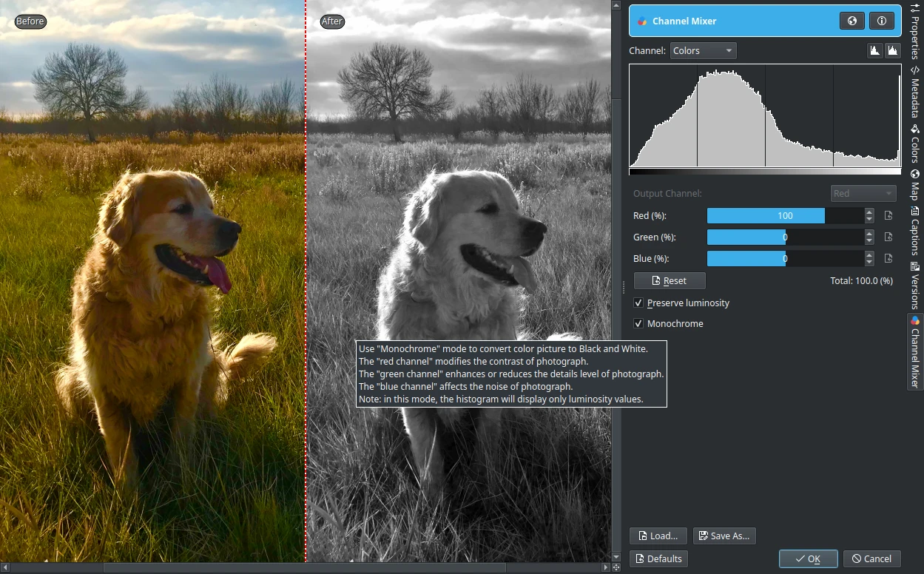The width and height of the screenshot is (924, 574).
Task: Click Save As... settings button
Action: click(x=724, y=536)
